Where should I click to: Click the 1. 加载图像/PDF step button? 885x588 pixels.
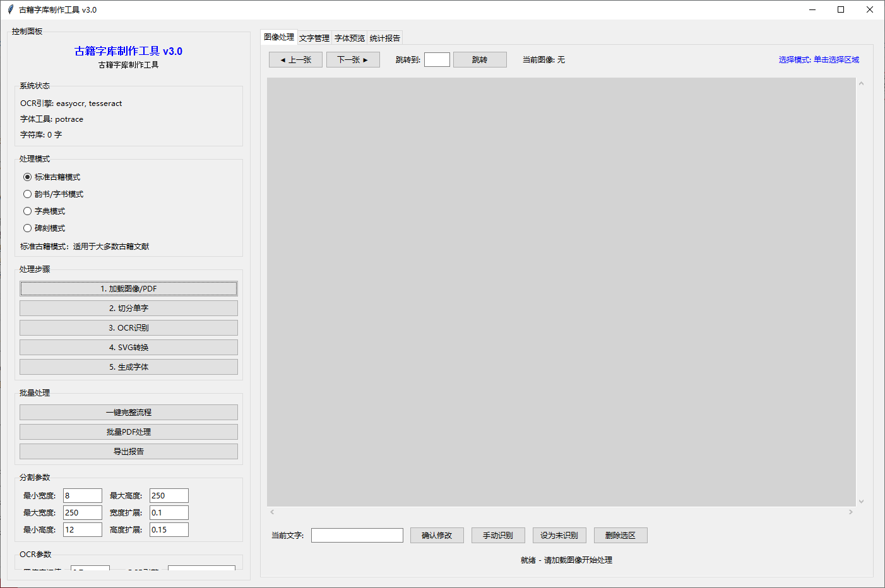click(129, 288)
